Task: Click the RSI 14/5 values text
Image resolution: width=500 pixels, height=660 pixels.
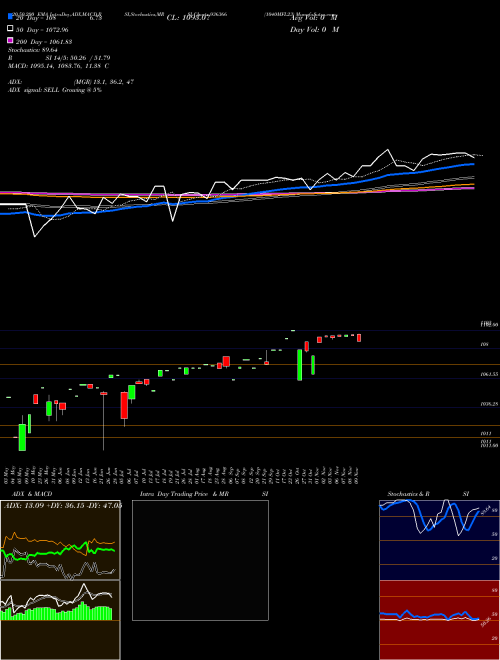Action: tap(77, 58)
